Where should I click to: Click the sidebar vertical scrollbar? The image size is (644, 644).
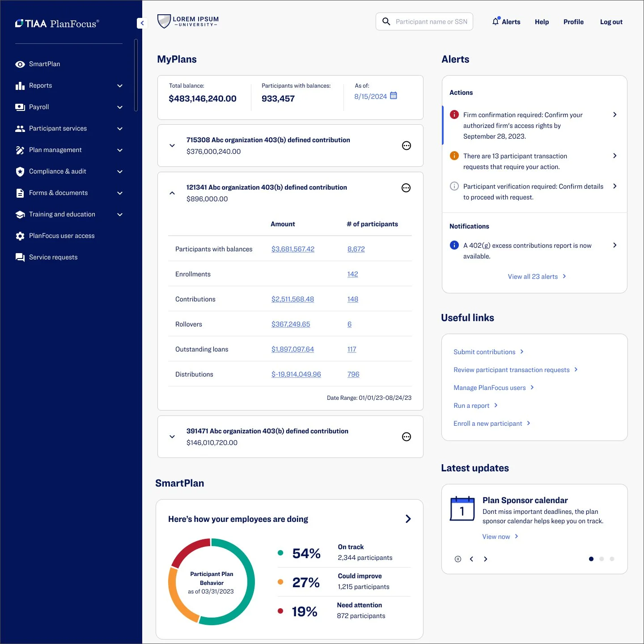click(x=136, y=75)
